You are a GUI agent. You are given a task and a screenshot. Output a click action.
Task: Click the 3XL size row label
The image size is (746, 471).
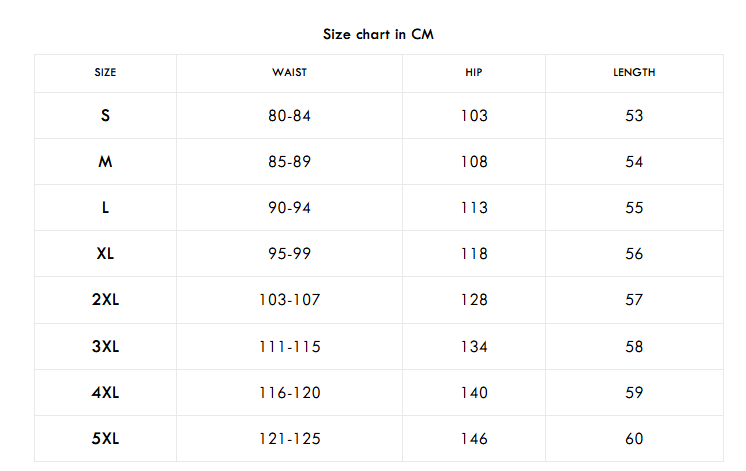105,346
